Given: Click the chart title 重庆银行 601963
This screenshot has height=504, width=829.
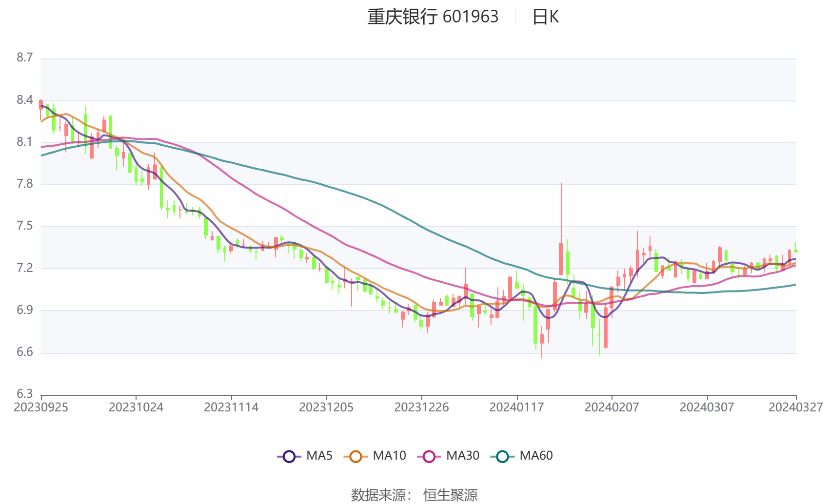Looking at the screenshot, I should (433, 17).
